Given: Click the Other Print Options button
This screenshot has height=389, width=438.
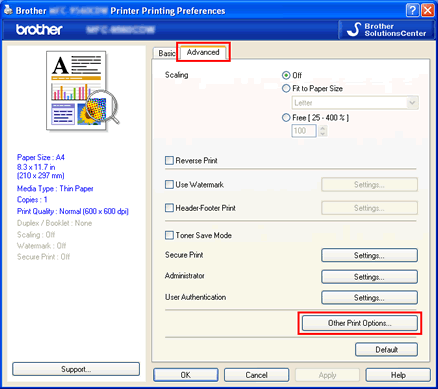Looking at the screenshot, I should (360, 323).
